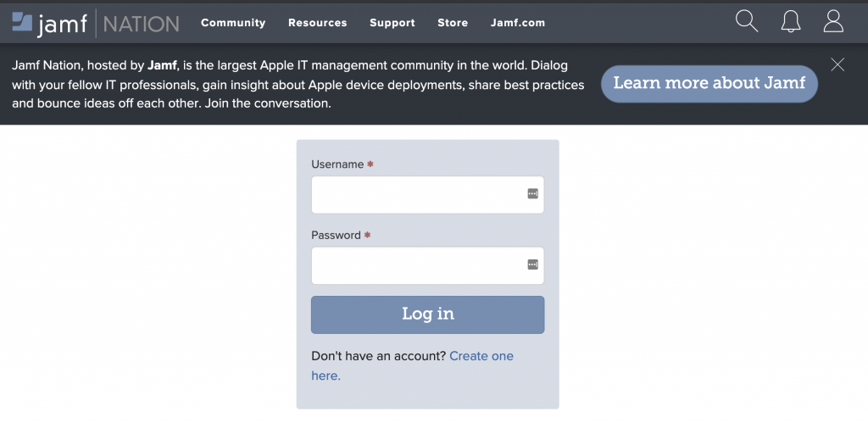Focus the Password text field
The image size is (868, 423).
click(427, 265)
